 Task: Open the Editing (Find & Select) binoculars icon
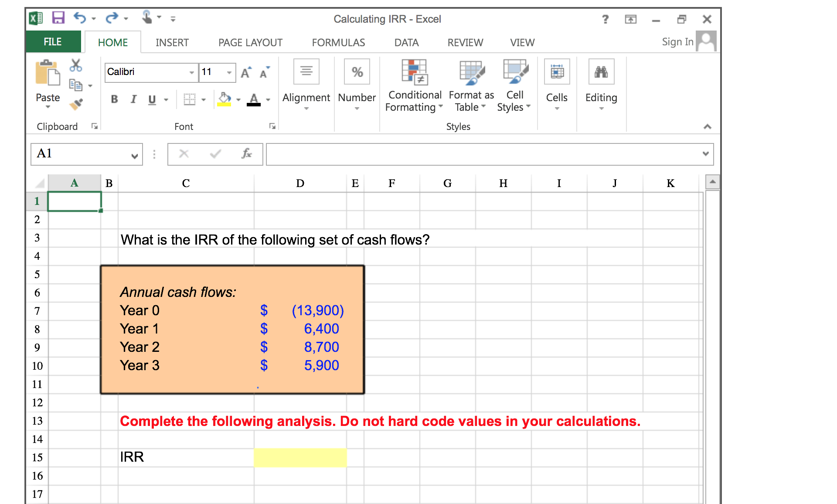pos(601,72)
